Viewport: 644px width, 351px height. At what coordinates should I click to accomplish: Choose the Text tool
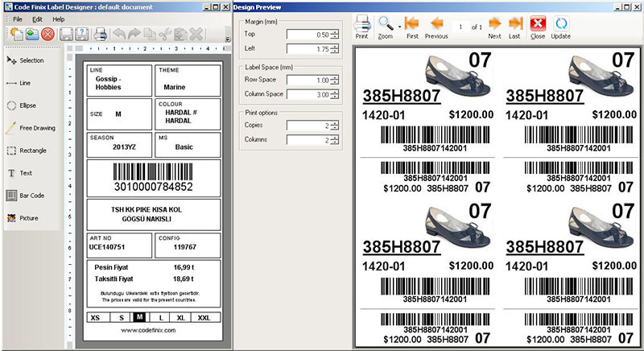click(x=19, y=173)
